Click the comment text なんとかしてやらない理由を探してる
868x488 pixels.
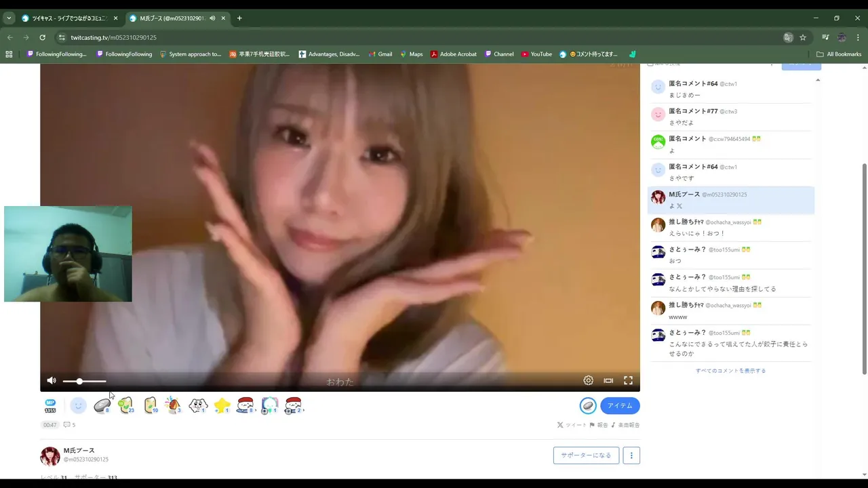point(722,289)
